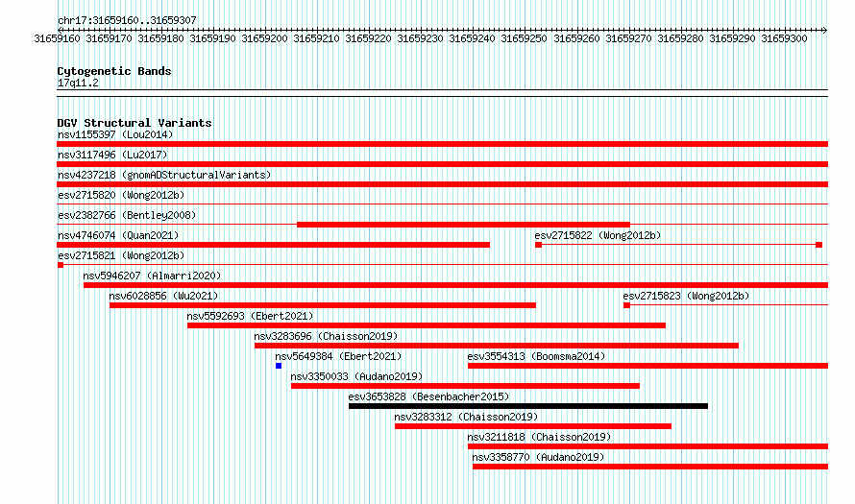This screenshot has width=855, height=504.
Task: Select nsv5592693 (Ebert2021) variant bar
Action: [x=427, y=325]
